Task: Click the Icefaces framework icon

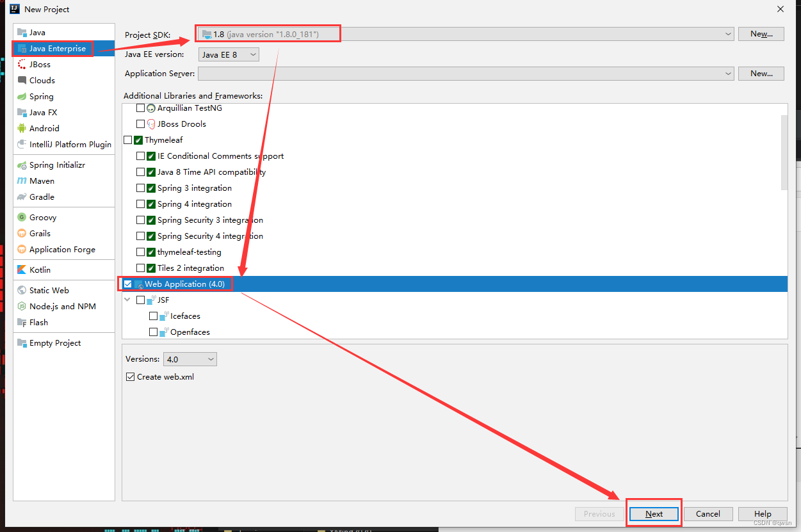Action: coord(164,316)
